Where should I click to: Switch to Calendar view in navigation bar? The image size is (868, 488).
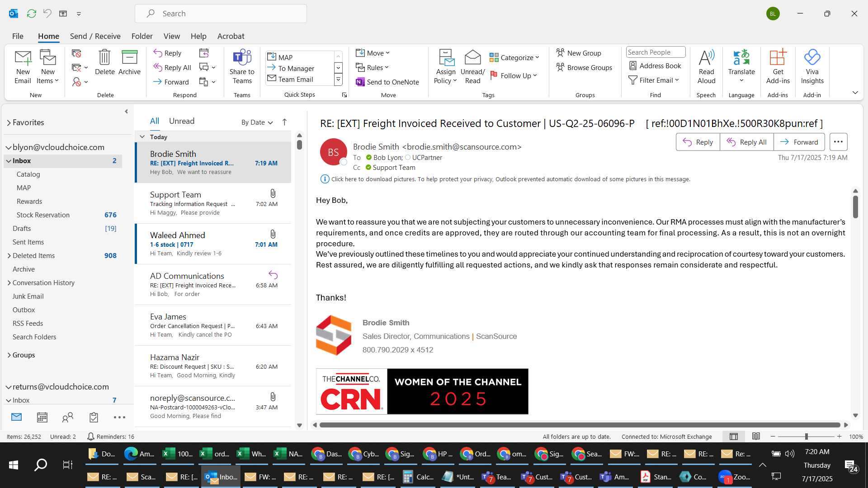tap(42, 418)
